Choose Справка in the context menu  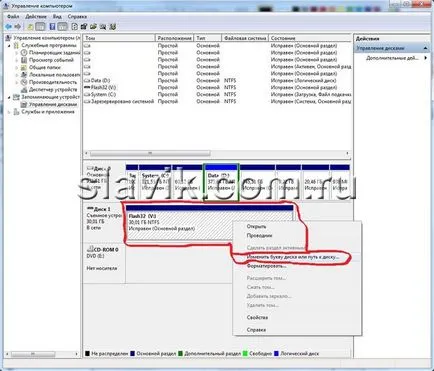[x=256, y=330]
